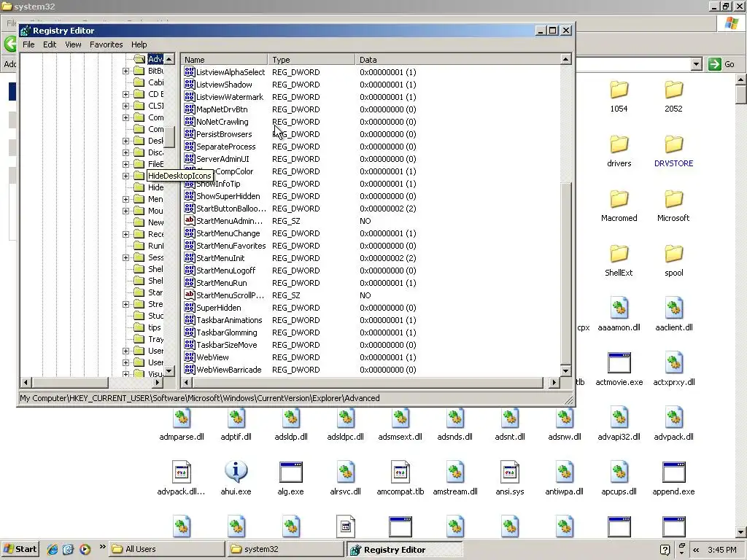Select the TaskbarAnimations value name
The image size is (747, 560).
pos(229,319)
